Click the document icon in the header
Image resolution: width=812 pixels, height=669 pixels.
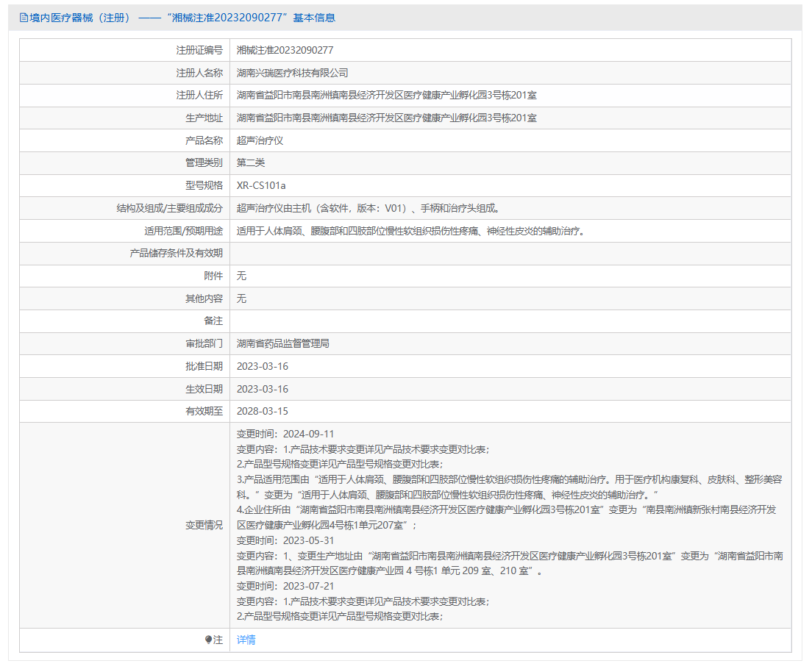[24, 18]
